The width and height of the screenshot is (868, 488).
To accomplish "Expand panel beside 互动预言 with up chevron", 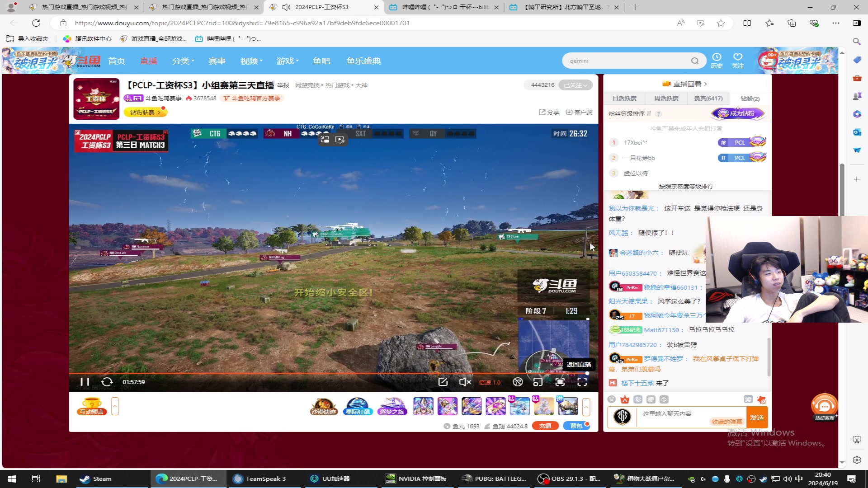I will coord(115,406).
